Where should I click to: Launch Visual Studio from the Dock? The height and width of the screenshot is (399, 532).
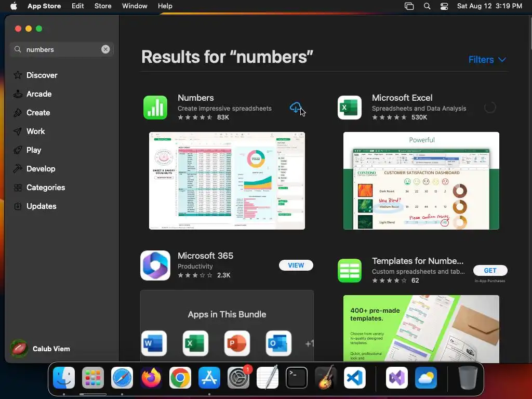[x=397, y=378]
